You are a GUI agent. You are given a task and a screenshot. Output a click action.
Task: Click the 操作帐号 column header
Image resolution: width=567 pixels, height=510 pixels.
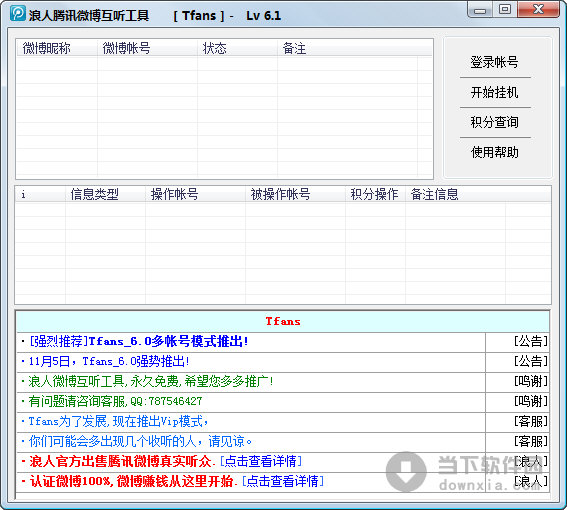[195, 194]
